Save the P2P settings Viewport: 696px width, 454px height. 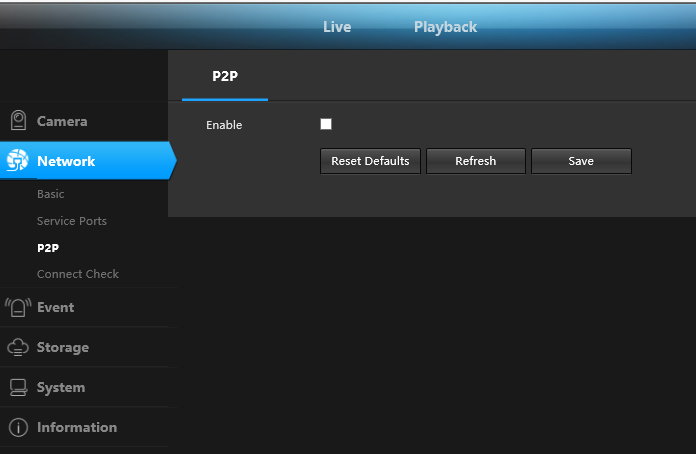pos(581,161)
